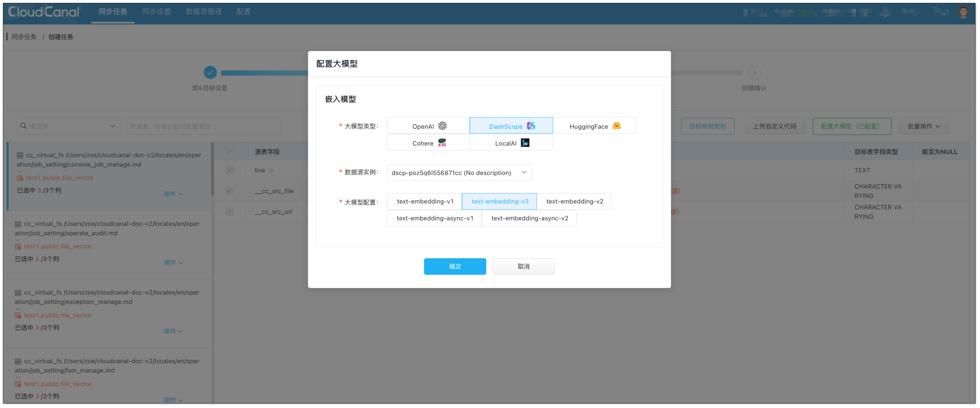Viewport: 980px width, 408px height.
Task: Click table icon beside console_job_manage.md
Action: (20, 155)
